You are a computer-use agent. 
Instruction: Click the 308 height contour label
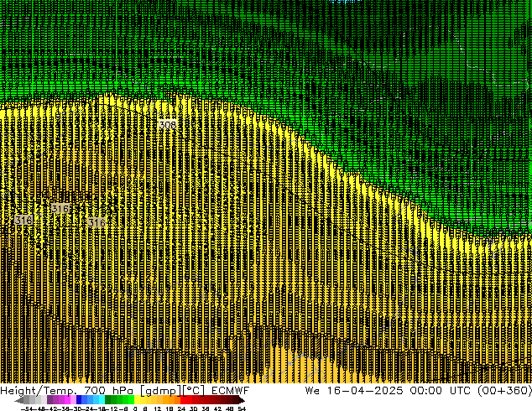pos(168,125)
